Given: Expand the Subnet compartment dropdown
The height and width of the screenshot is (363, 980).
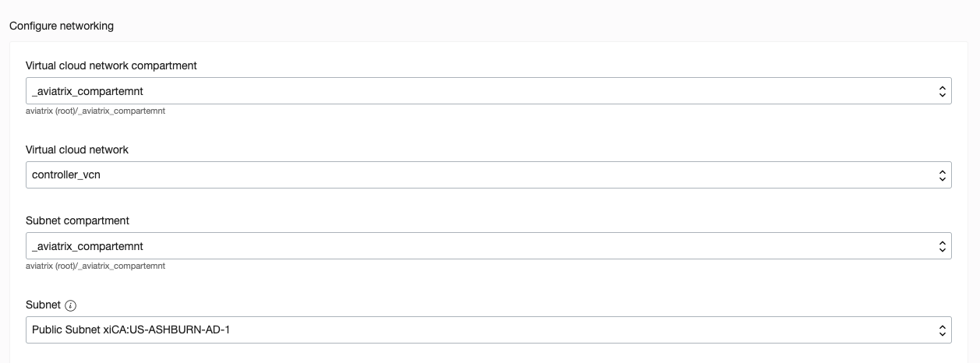Looking at the screenshot, I should [488, 246].
